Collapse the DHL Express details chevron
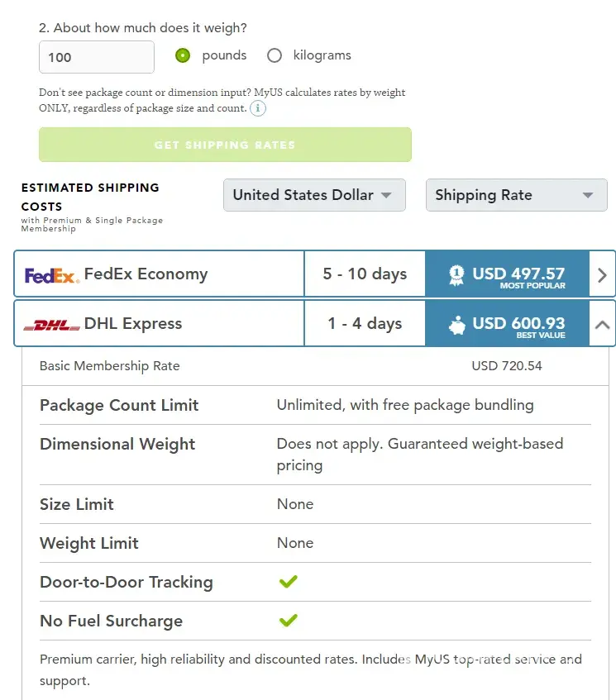Image resolution: width=616 pixels, height=700 pixels. (602, 325)
